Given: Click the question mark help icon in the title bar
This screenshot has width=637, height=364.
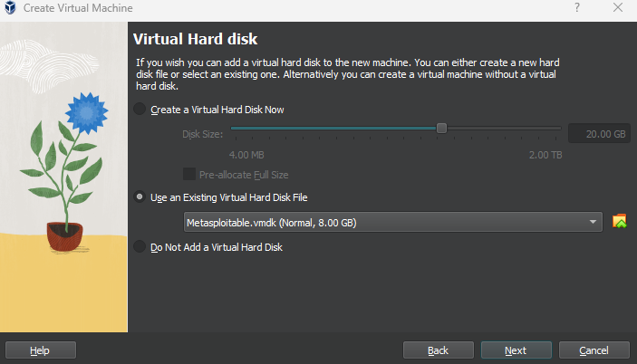Looking at the screenshot, I should click(x=577, y=7).
